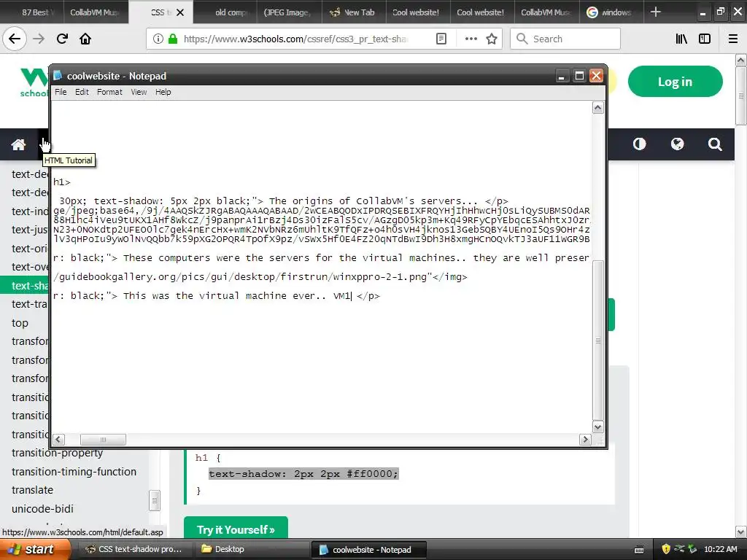Toggle reader view icon in the address bar
The image size is (747, 560).
click(441, 39)
